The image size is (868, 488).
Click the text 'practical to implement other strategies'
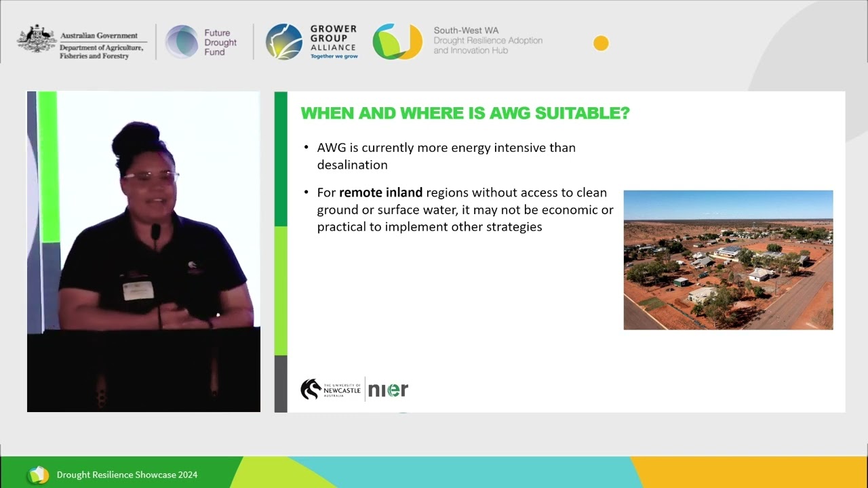point(429,227)
